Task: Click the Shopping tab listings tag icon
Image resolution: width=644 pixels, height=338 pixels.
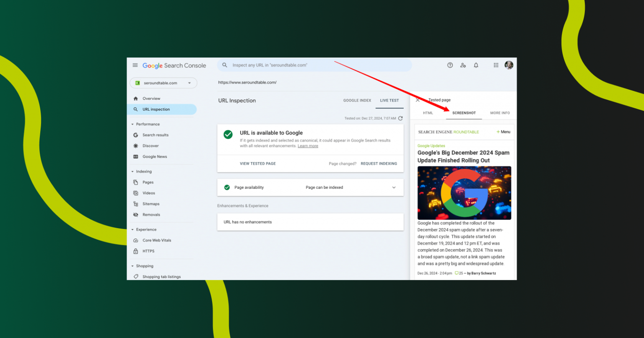Action: pos(135,277)
